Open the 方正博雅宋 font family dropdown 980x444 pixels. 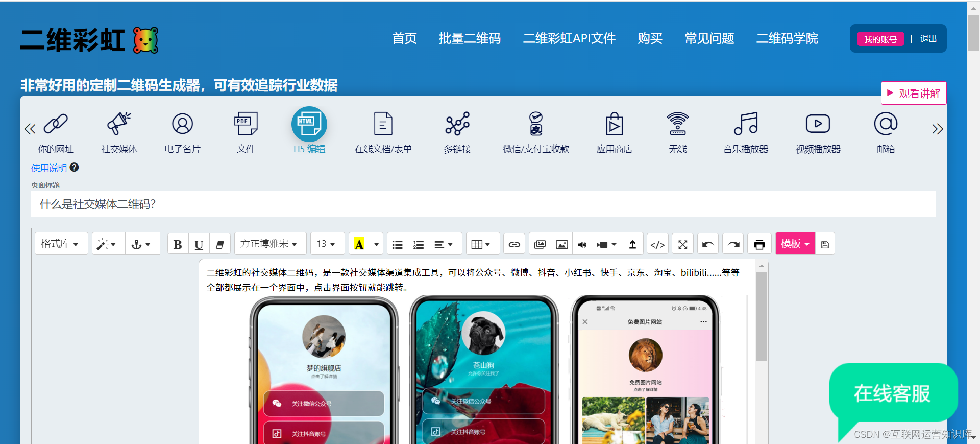tap(270, 244)
